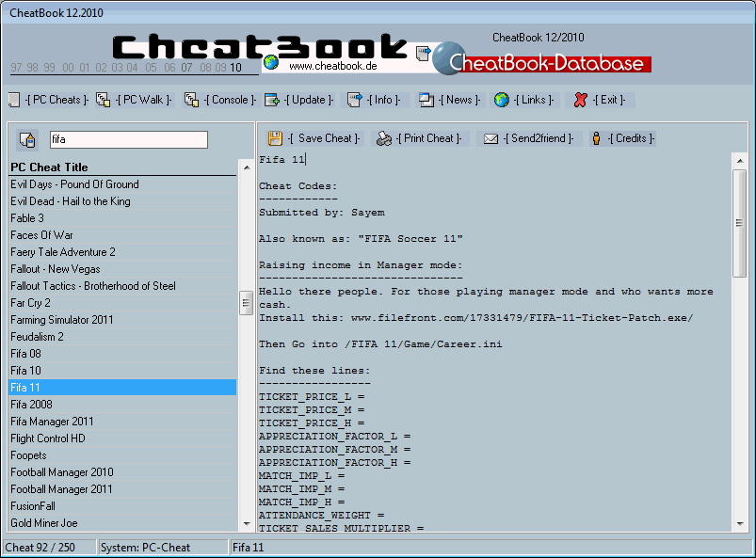Visit the www.cheatbook.de link
The width and height of the screenshot is (756, 558).
click(333, 66)
